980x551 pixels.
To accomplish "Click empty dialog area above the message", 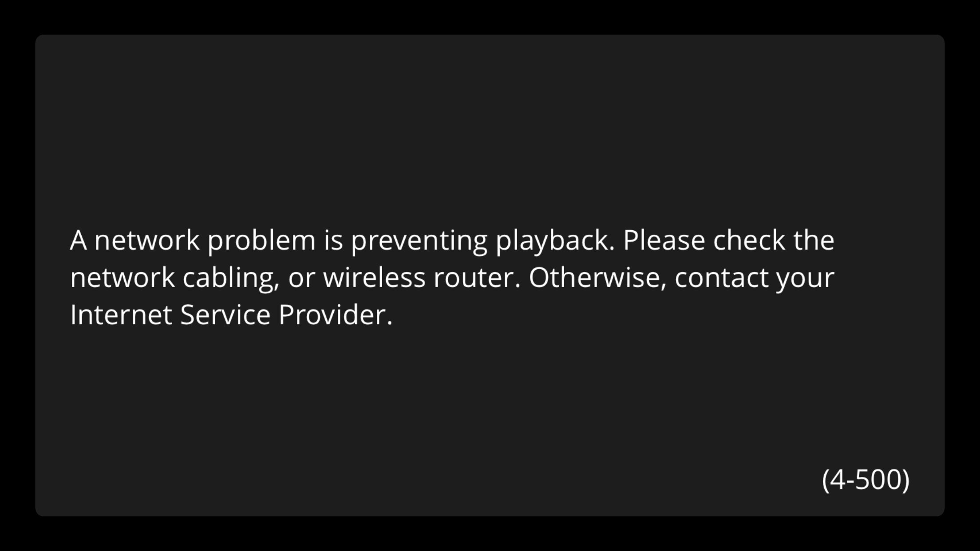I will pos(490,129).
